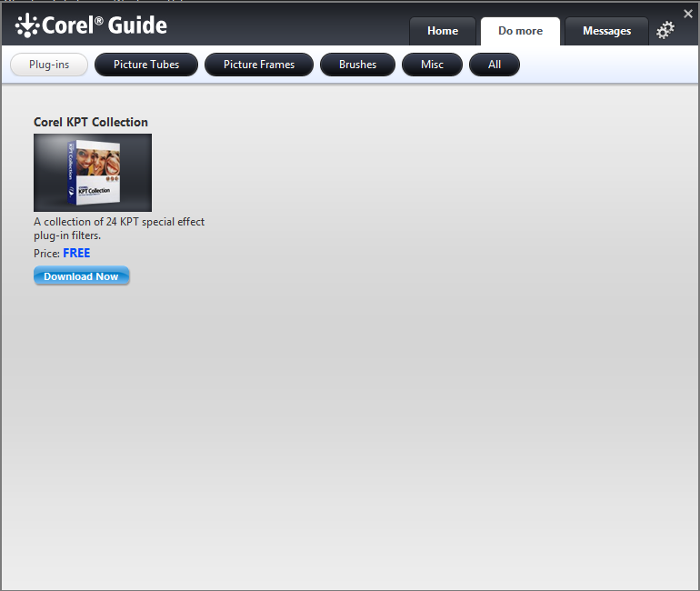This screenshot has height=591, width=700.
Task: Show All content categories
Action: [x=495, y=65]
